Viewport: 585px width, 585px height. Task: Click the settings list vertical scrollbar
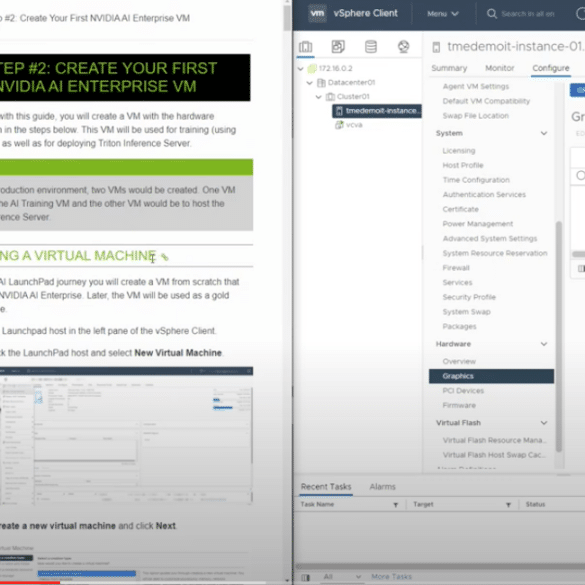(559, 337)
